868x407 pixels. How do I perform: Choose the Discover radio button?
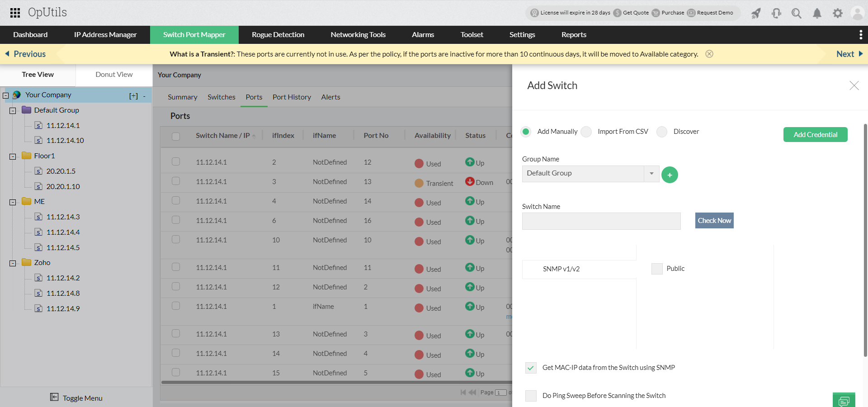pyautogui.click(x=662, y=132)
